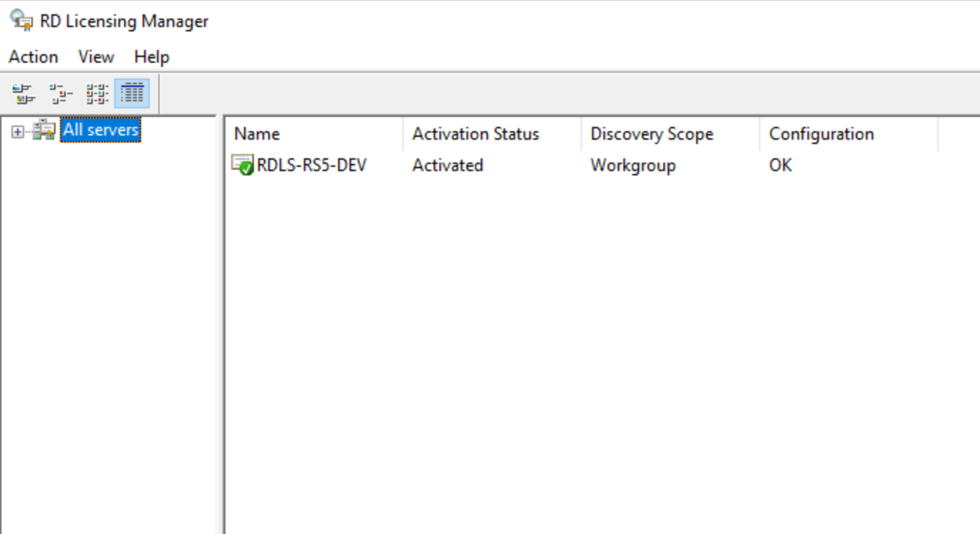Click the Workgroup discovery scope cell

(x=633, y=165)
